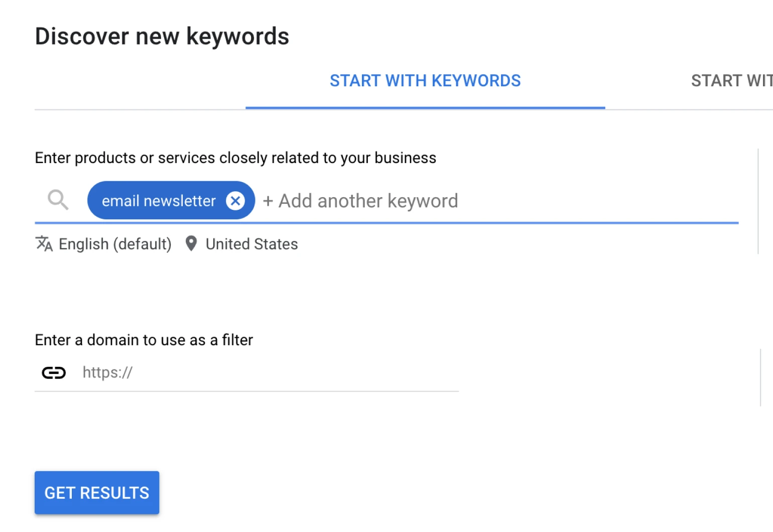Click the search magnifier icon

pyautogui.click(x=58, y=200)
